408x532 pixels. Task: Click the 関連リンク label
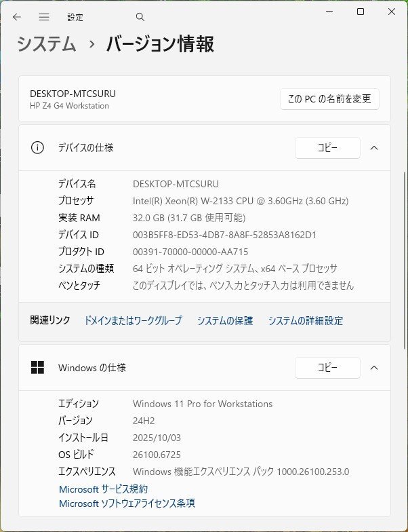[50, 320]
